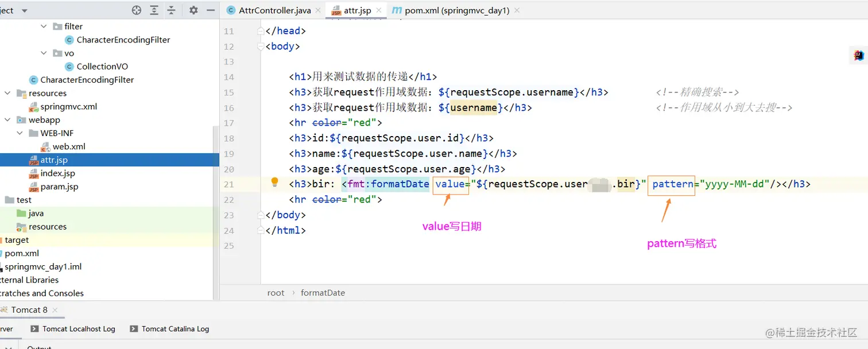Screen dimensions: 868x349
Task: Collapse the webapp folder
Action: tap(7, 120)
